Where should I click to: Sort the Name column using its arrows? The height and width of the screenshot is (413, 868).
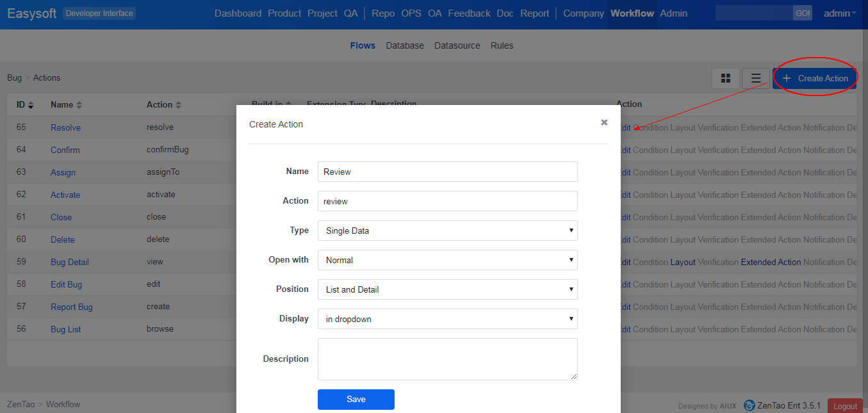[79, 105]
